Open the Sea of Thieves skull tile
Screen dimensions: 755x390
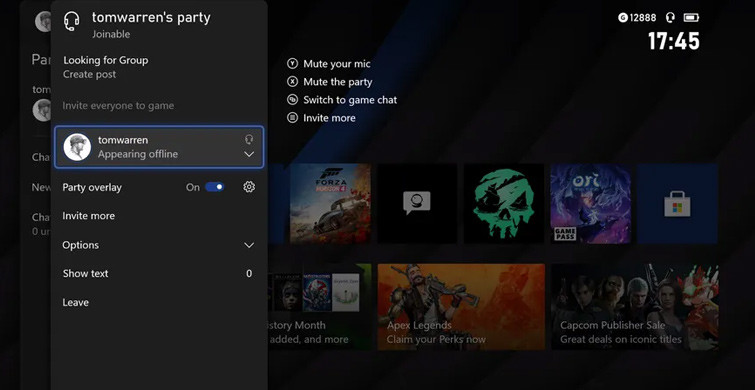tap(504, 204)
